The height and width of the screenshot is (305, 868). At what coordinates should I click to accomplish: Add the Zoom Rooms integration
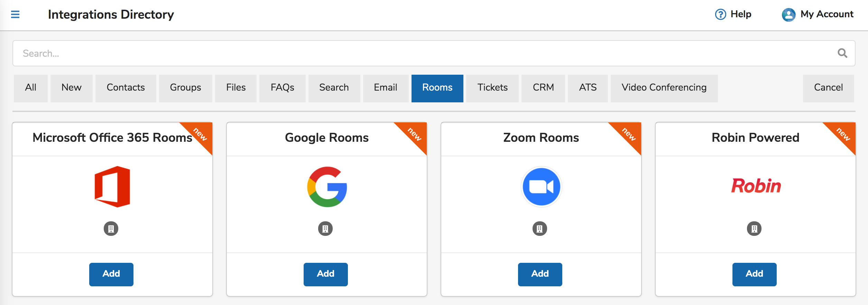(540, 274)
